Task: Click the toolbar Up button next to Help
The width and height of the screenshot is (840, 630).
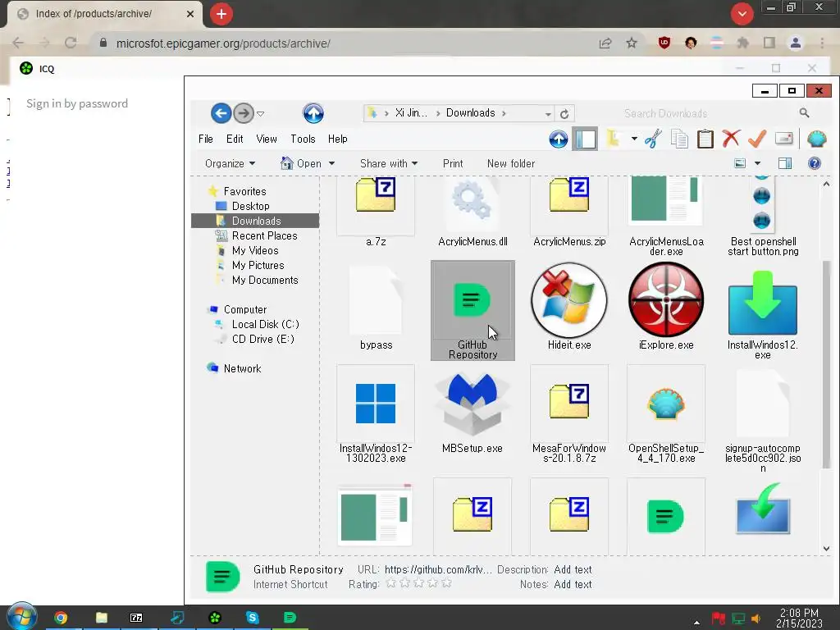Action: point(558,139)
